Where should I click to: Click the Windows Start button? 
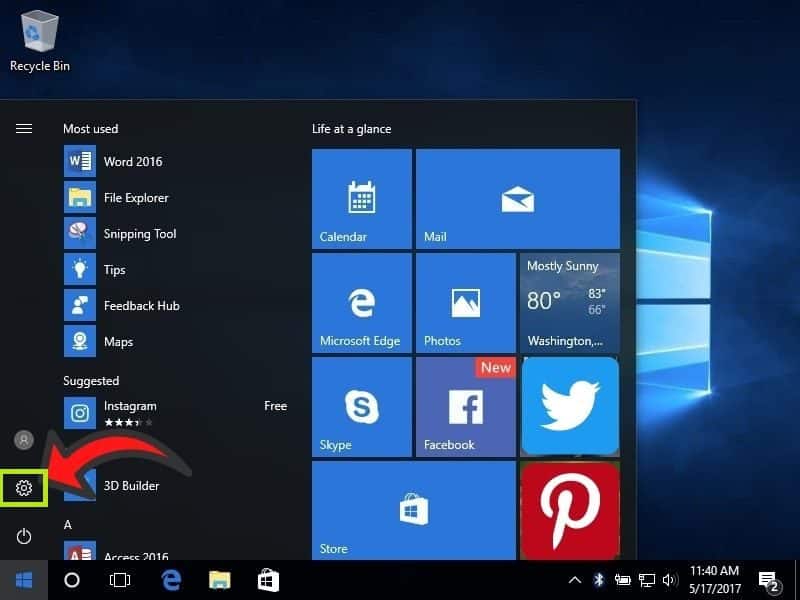coord(24,580)
